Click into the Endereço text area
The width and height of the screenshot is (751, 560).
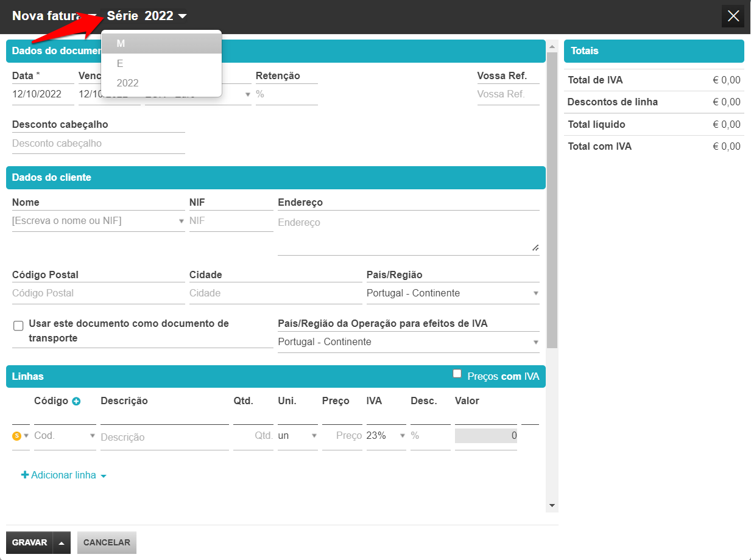pos(409,233)
